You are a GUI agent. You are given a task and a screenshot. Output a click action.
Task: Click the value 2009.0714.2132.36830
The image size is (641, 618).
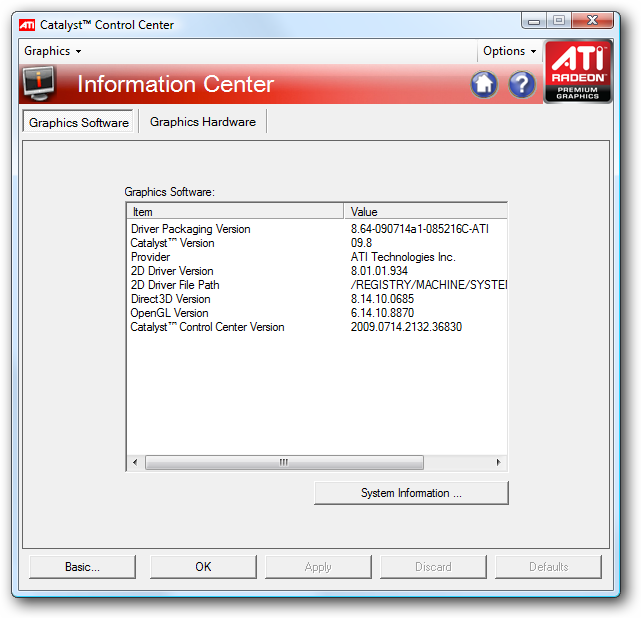pos(406,327)
